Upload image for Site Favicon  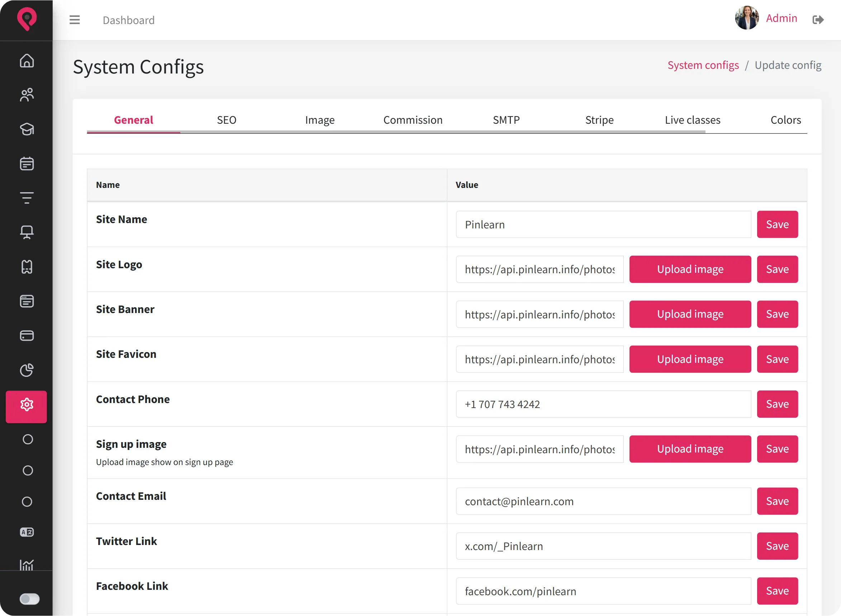690,359
